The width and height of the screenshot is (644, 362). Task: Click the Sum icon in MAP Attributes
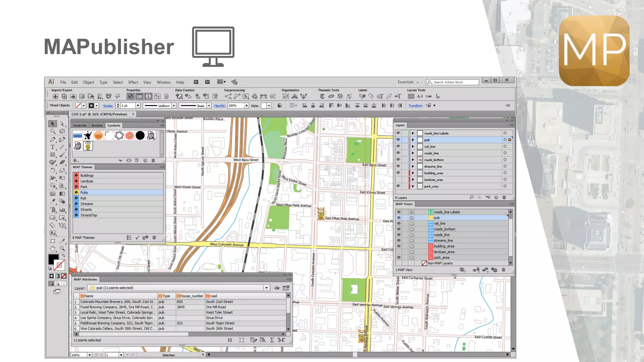pos(272,340)
